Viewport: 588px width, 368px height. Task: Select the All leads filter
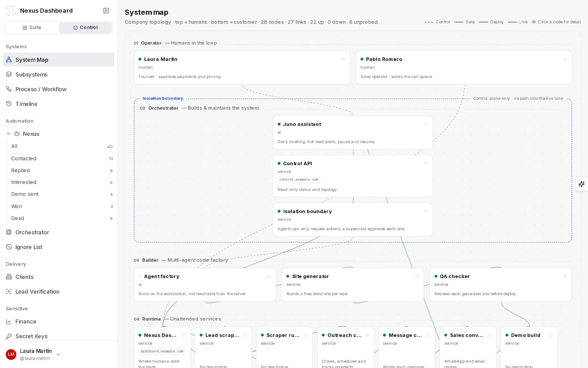click(x=62, y=146)
